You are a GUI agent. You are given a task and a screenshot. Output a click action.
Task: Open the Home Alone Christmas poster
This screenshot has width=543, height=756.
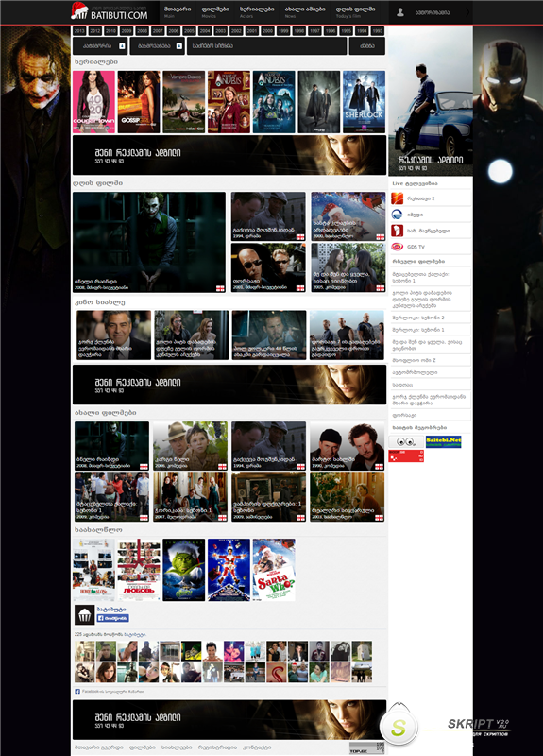[93, 570]
